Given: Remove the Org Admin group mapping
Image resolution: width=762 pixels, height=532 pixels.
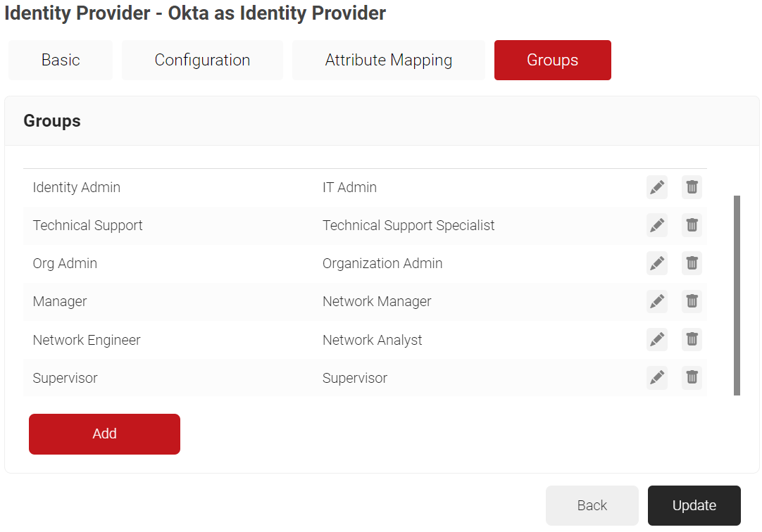Looking at the screenshot, I should [692, 263].
